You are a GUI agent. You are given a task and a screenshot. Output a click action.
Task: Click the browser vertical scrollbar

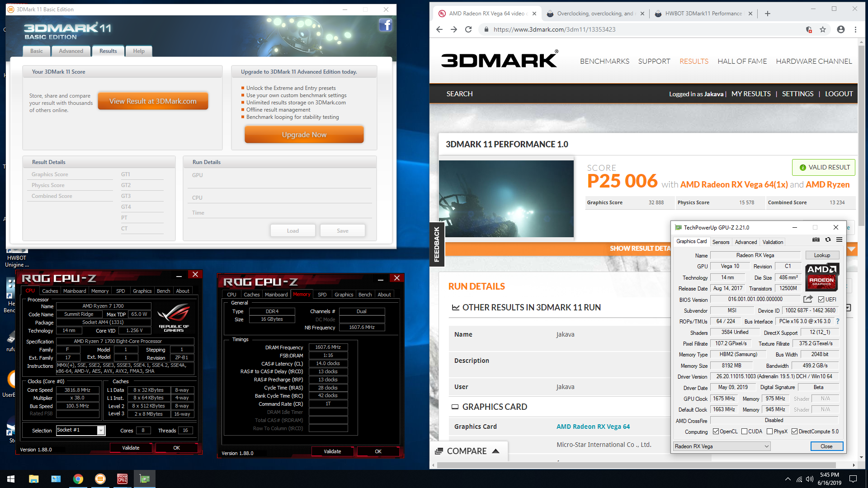pyautogui.click(x=861, y=136)
